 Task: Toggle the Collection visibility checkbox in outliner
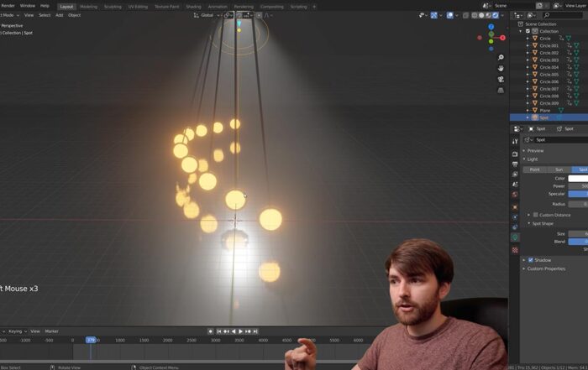click(528, 31)
